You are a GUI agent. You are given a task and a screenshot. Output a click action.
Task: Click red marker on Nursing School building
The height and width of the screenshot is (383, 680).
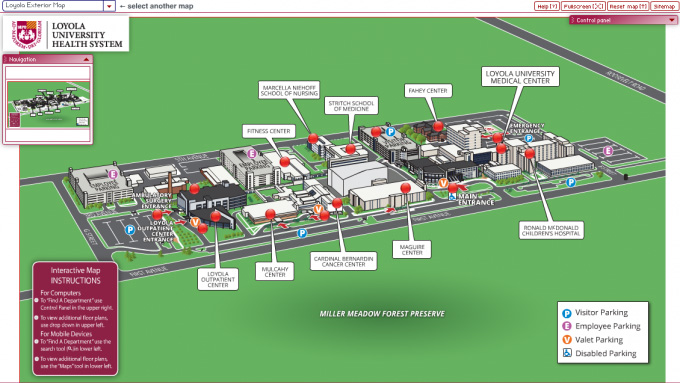(313, 139)
